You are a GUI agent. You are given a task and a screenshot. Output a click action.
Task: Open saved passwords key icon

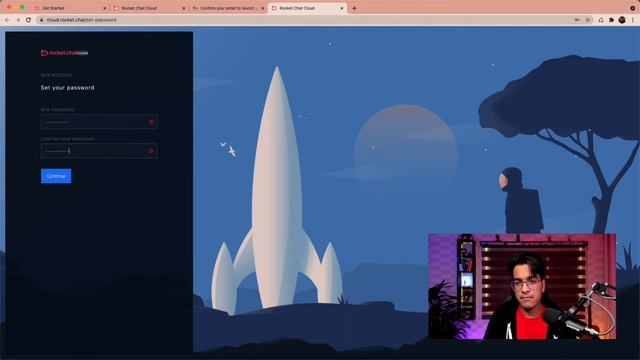tap(577, 20)
